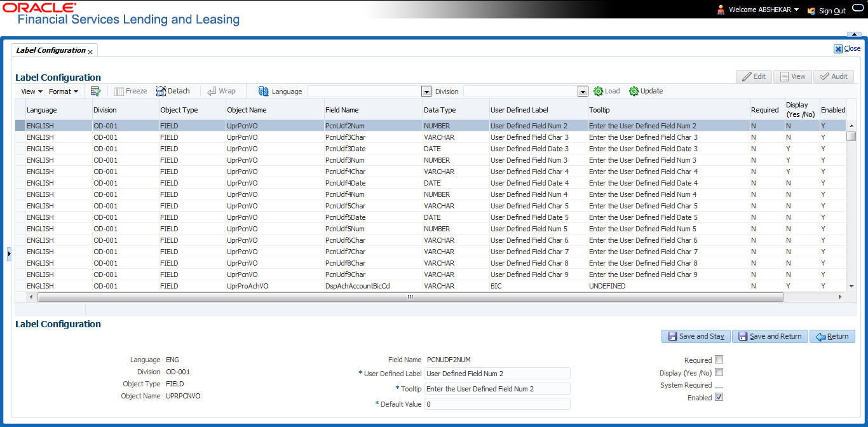This screenshot has width=868, height=427.
Task: Click the BIC label cell
Action: 538,286
